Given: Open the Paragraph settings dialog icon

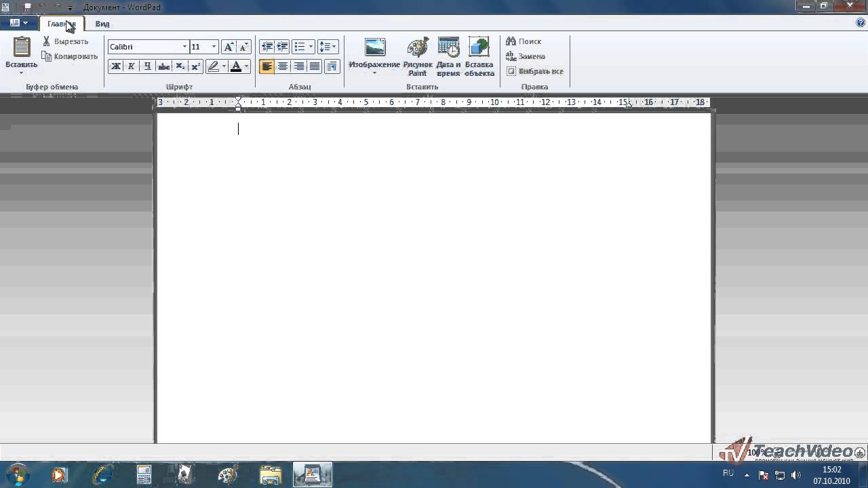Looking at the screenshot, I should (x=332, y=66).
